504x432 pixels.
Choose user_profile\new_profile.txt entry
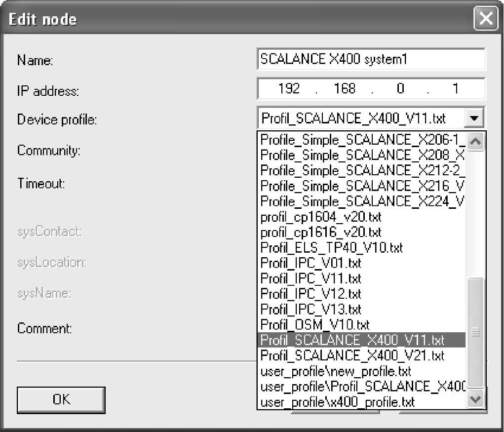point(362,371)
